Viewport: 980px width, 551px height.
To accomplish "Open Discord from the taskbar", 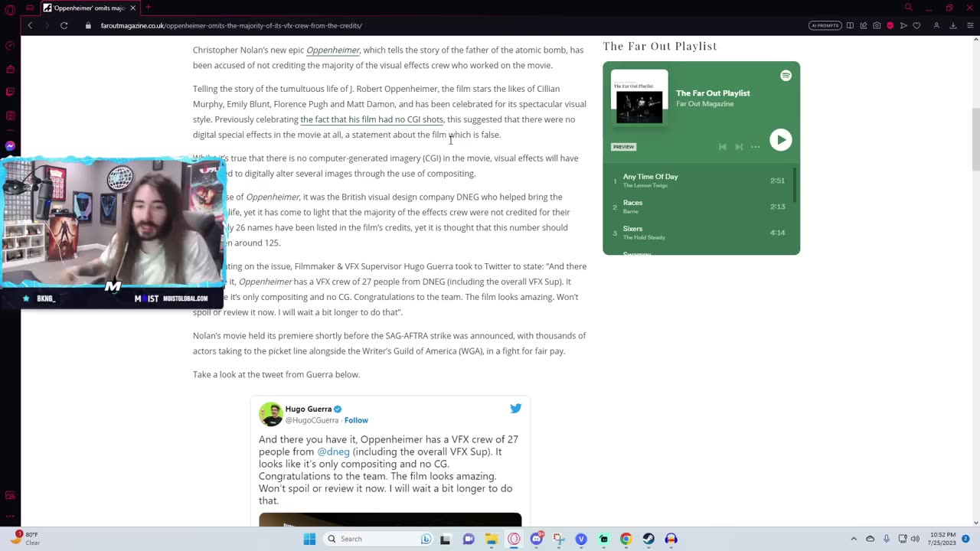I will 537,539.
